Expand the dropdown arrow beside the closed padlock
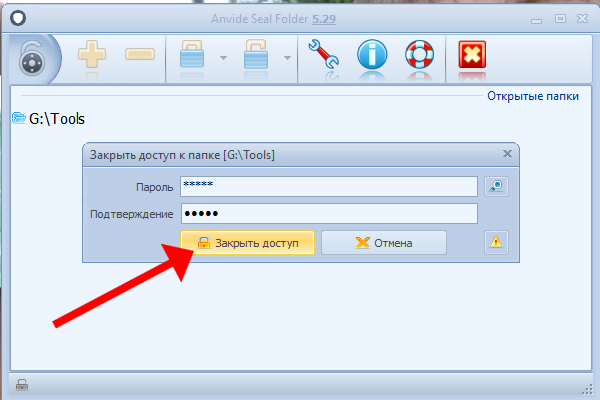Viewport: 600px width, 400px height. (222, 58)
